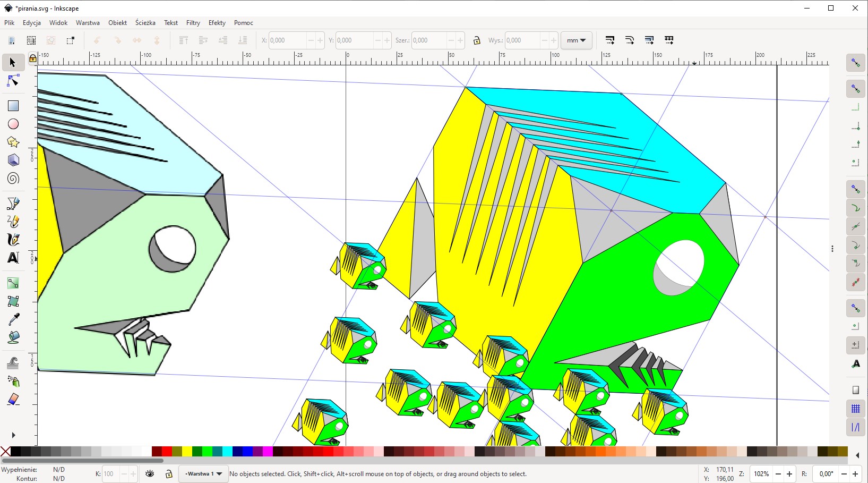Image resolution: width=868 pixels, height=483 pixels.
Task: Select the Eraser tool
Action: pos(13,400)
